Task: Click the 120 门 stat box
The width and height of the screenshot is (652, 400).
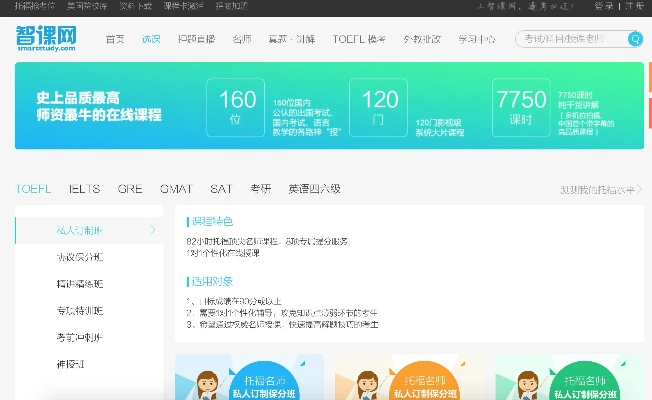Action: [378, 107]
